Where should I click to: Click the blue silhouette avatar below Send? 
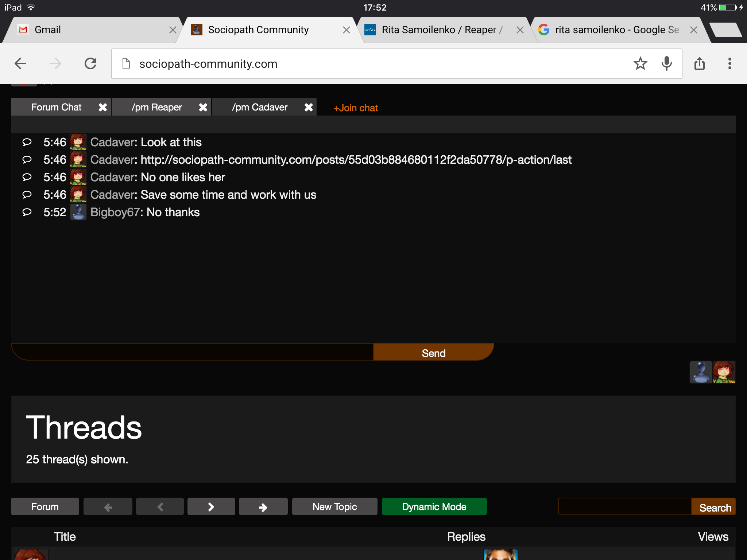pyautogui.click(x=701, y=372)
